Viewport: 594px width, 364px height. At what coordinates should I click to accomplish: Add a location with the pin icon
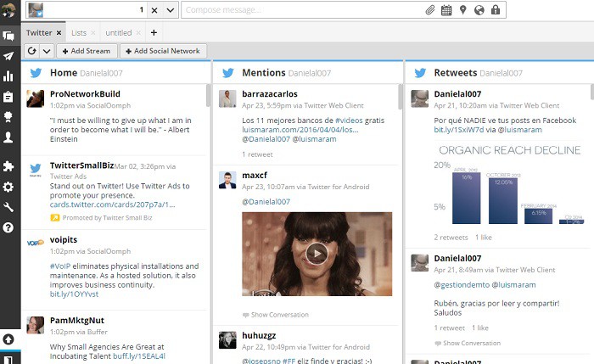point(462,10)
